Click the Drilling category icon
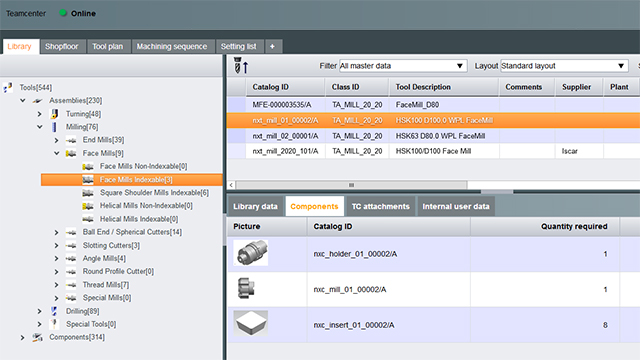This screenshot has width=640, height=360. coord(54,311)
